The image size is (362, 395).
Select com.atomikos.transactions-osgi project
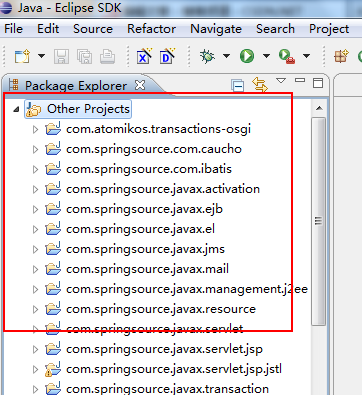(158, 129)
